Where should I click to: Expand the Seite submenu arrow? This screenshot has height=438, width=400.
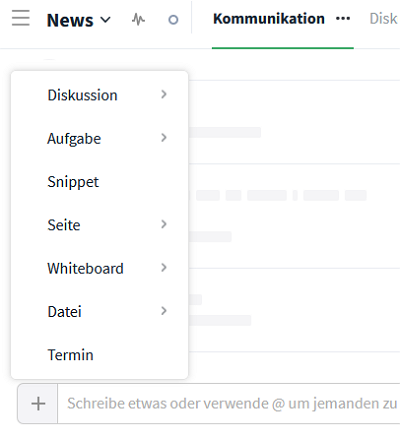164,224
